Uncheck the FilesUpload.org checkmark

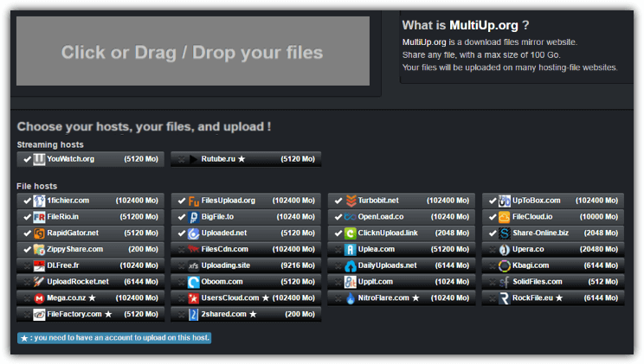point(182,201)
